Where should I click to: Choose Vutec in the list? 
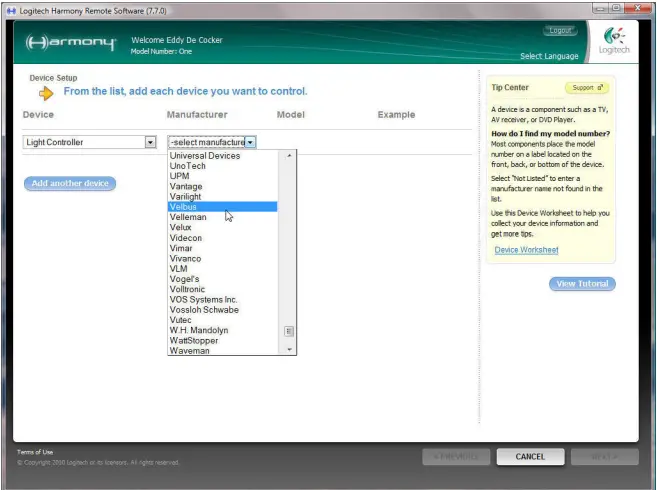(x=222, y=320)
